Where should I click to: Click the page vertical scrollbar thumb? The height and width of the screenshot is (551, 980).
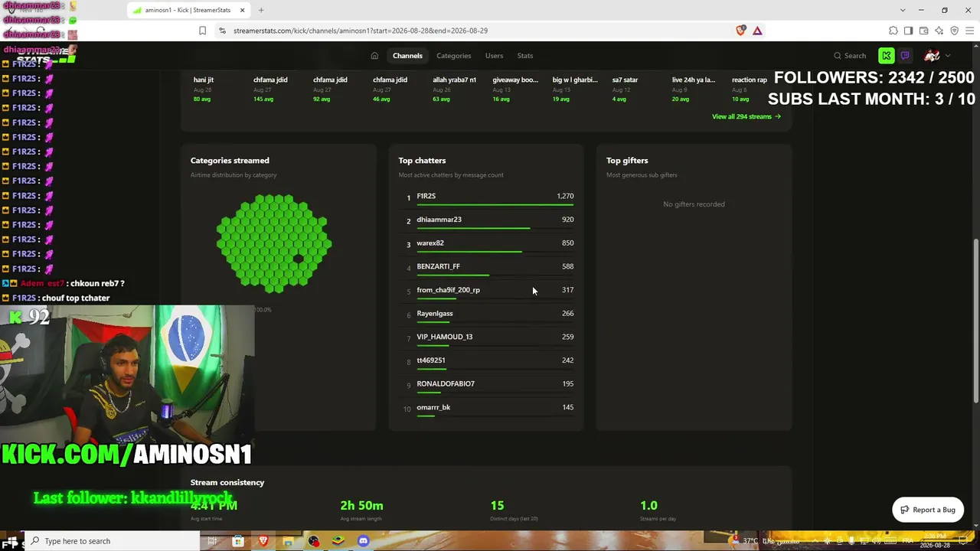click(x=975, y=321)
